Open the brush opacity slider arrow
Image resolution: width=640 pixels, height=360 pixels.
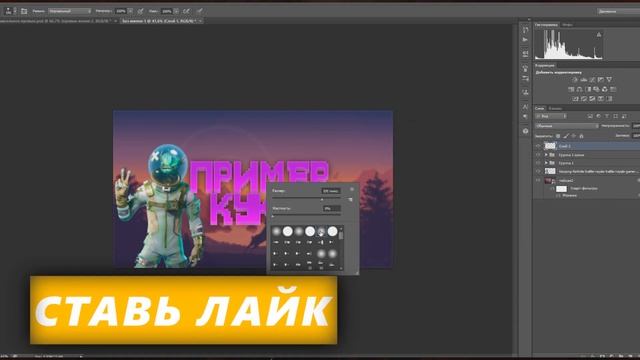click(x=130, y=11)
